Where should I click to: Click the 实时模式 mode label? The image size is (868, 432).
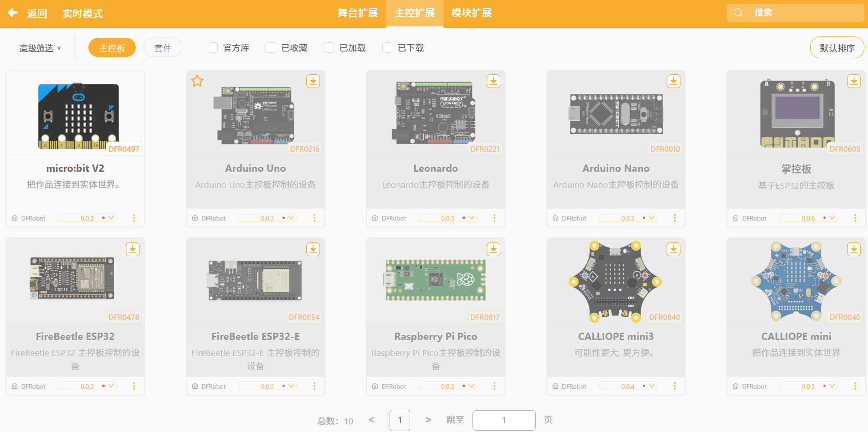[x=82, y=14]
